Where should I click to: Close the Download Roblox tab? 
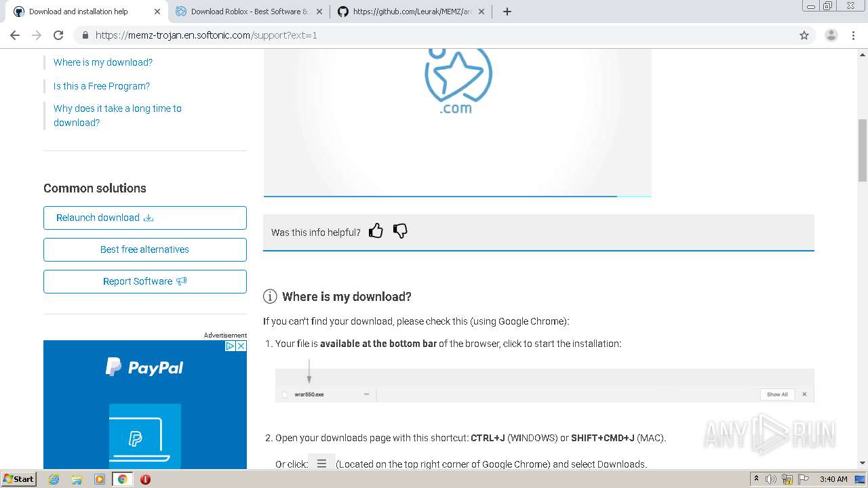319,12
